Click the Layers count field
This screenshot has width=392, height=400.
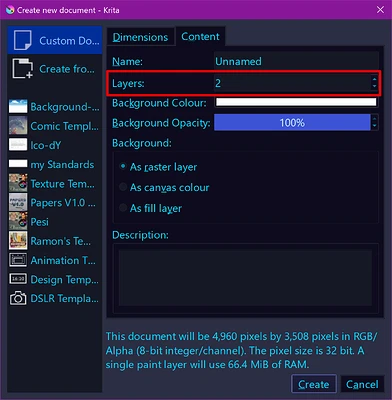292,83
